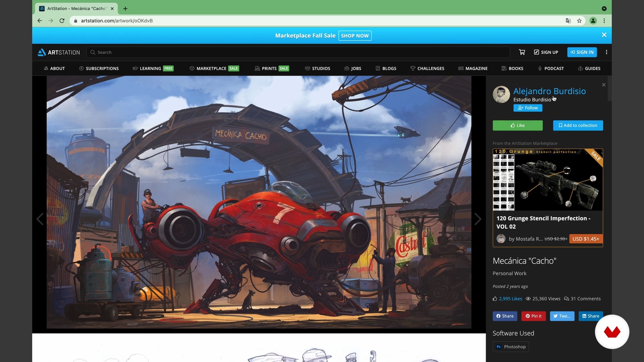This screenshot has height=362, width=644.
Task: Like this artwork
Action: click(518, 125)
